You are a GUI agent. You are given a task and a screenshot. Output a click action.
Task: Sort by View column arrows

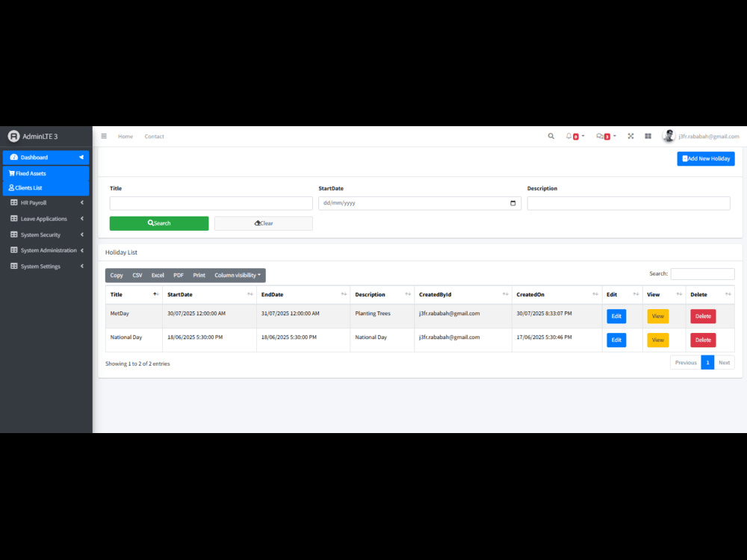tap(679, 294)
